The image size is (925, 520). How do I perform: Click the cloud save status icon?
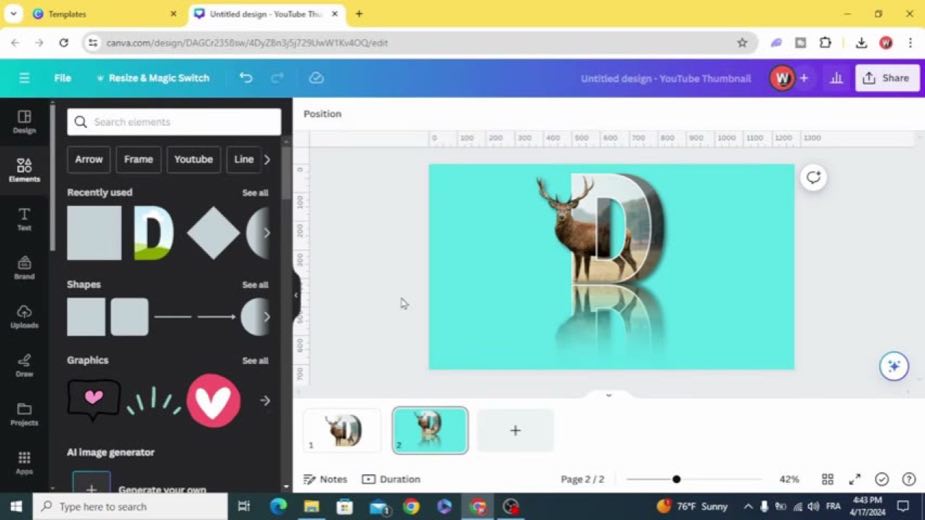pos(316,78)
